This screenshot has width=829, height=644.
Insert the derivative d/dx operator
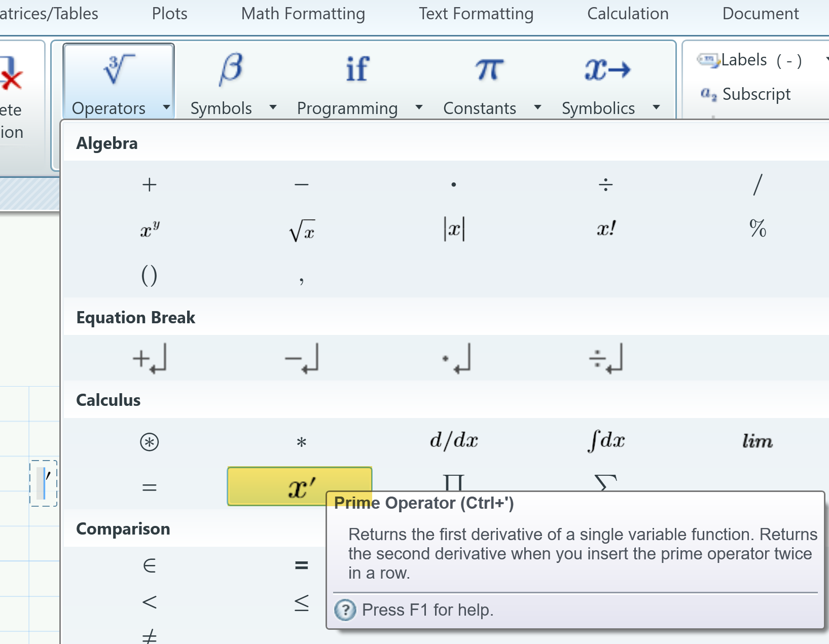[453, 440]
